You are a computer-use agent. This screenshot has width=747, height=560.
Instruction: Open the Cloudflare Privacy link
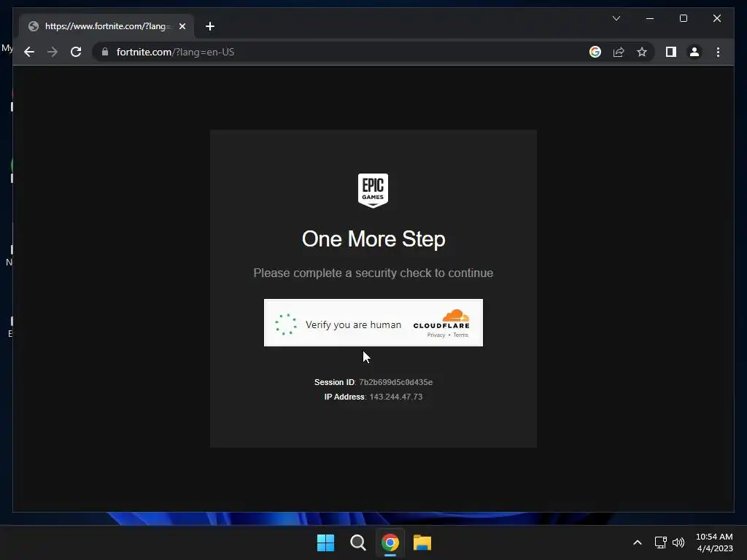436,335
